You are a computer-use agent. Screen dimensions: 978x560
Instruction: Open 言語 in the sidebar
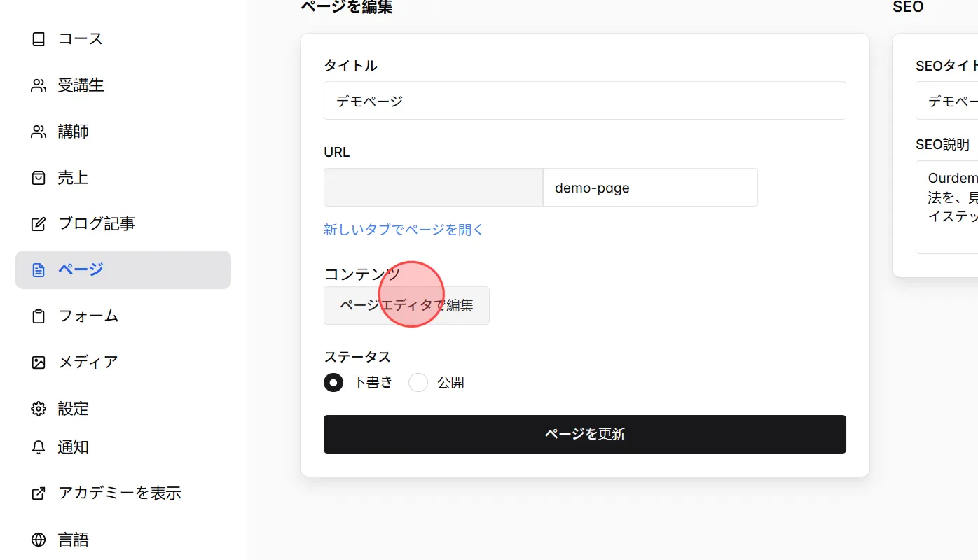click(123, 540)
